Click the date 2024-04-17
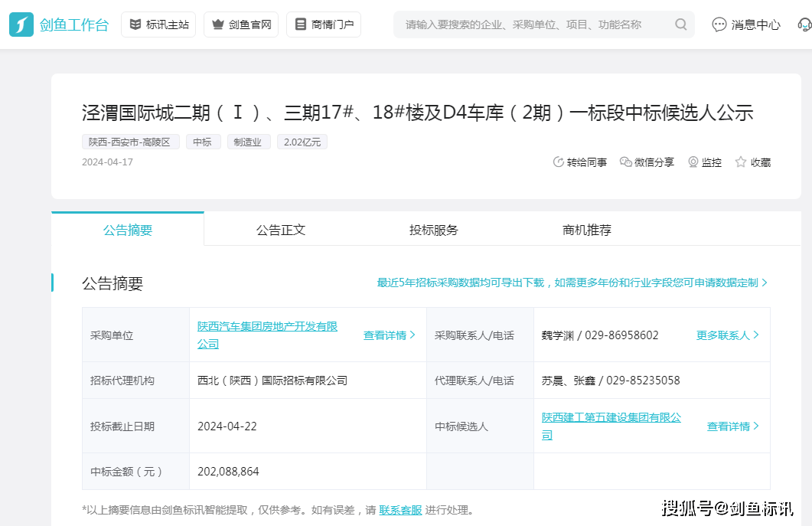The height and width of the screenshot is (526, 812). 107,162
